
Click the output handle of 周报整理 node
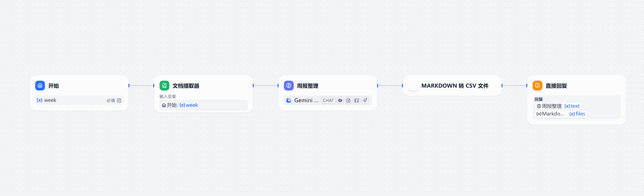[378, 85]
